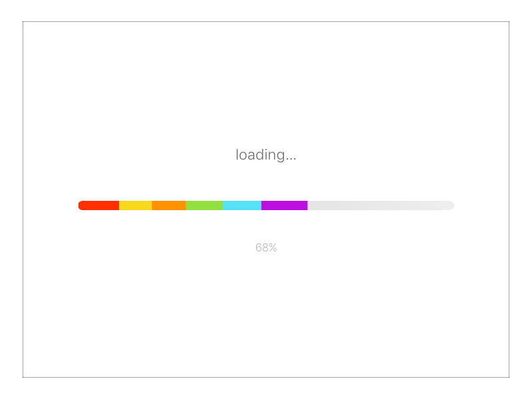Image resolution: width=532 pixels, height=399 pixels.
Task: Click the loading... text
Action: (x=265, y=154)
